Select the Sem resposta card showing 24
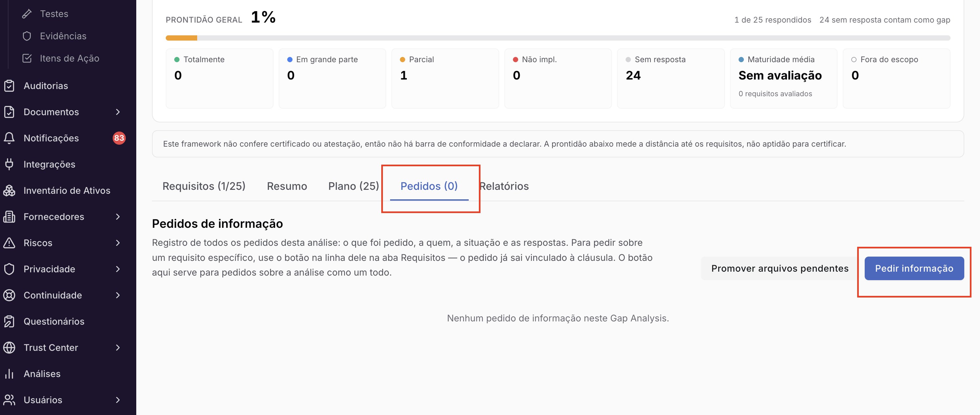This screenshot has width=980, height=415. pos(671,78)
